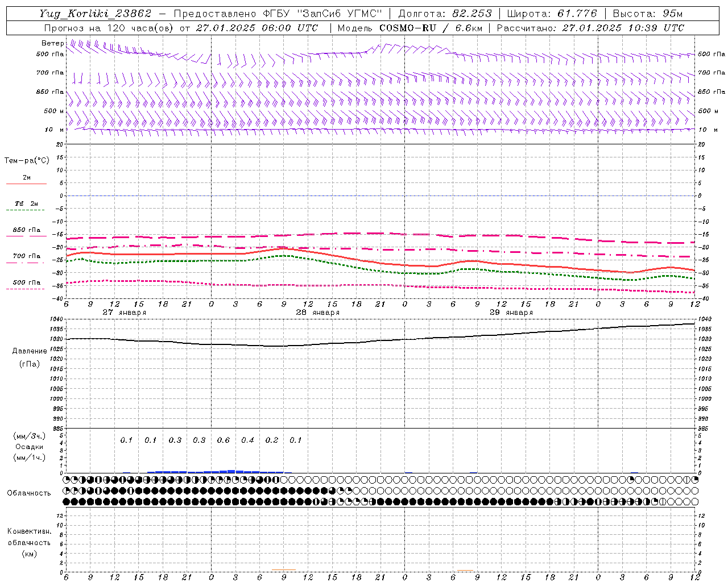Click the elevation text Высота: 95м
Screen dimensions: 728x582
pyautogui.click(x=647, y=14)
